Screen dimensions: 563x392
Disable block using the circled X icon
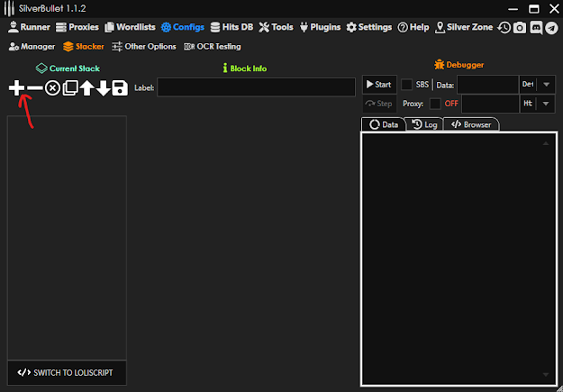click(52, 88)
